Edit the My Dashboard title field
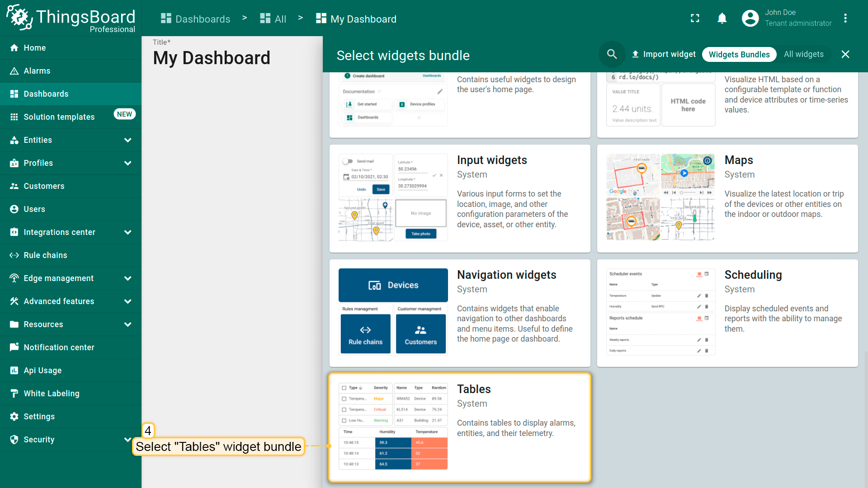This screenshot has width=868, height=488. tap(212, 58)
